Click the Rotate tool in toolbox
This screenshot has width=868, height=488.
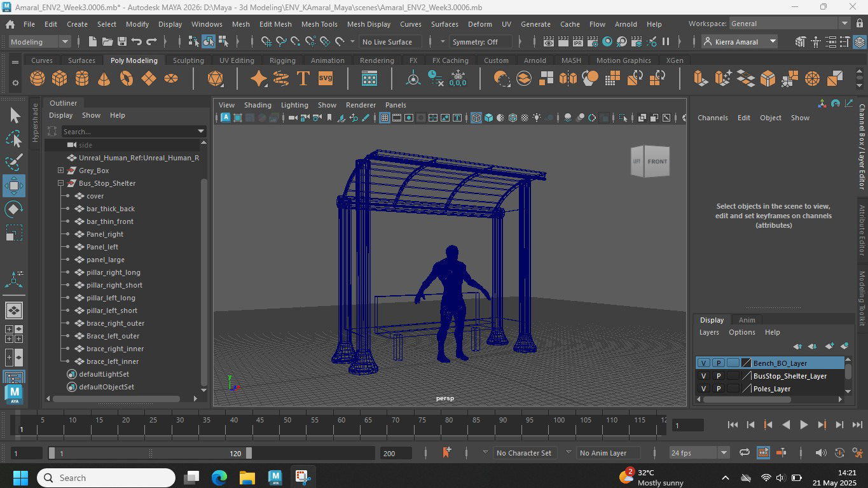coord(14,209)
